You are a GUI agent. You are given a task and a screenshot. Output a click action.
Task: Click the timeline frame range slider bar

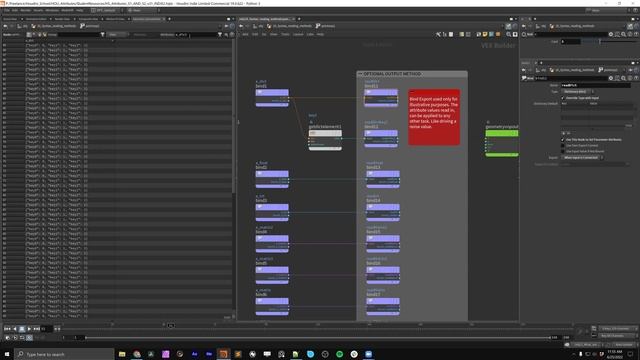coord(318,338)
